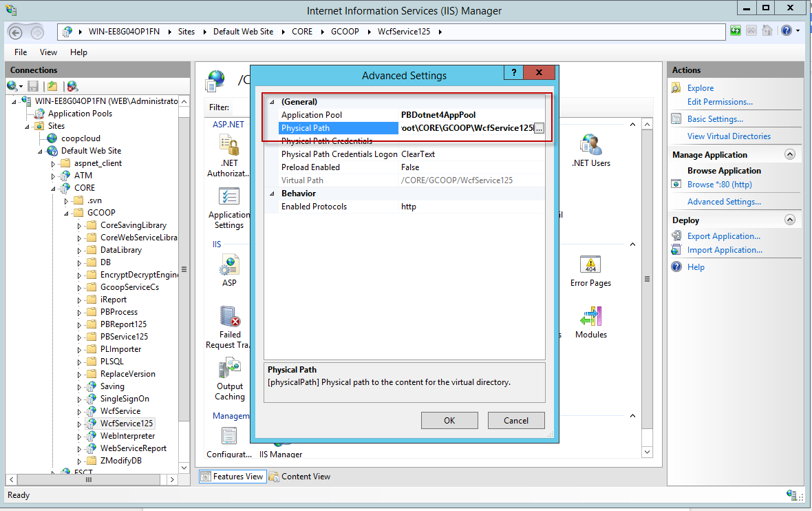Screen dimensions: 812x511
Task: Collapse the (General) property section
Action: 272,102
